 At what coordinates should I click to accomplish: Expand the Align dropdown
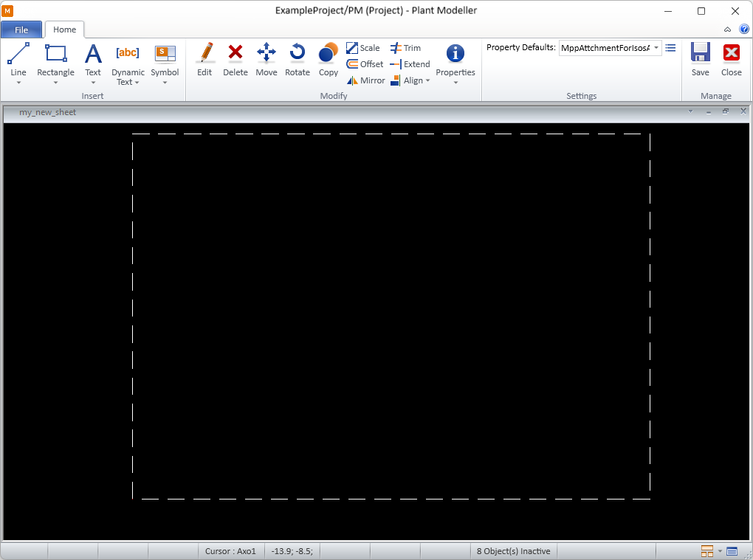tap(410, 80)
